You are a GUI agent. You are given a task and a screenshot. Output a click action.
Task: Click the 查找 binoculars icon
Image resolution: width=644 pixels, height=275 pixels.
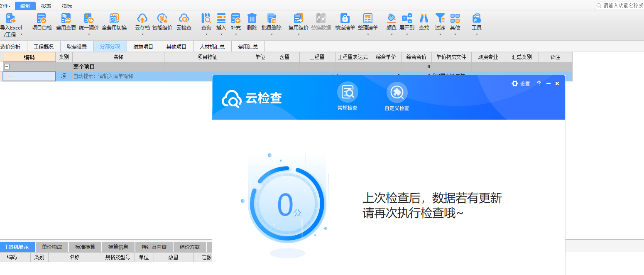424,18
